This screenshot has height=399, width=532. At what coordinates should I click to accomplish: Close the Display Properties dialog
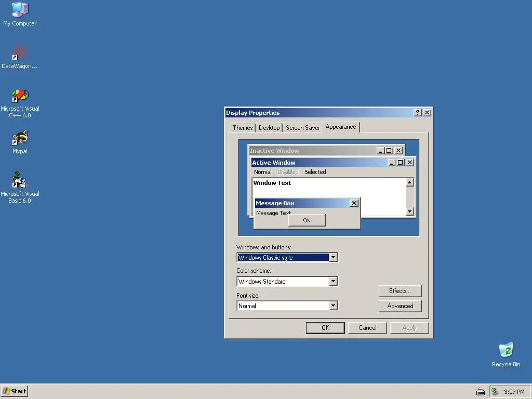tap(427, 113)
